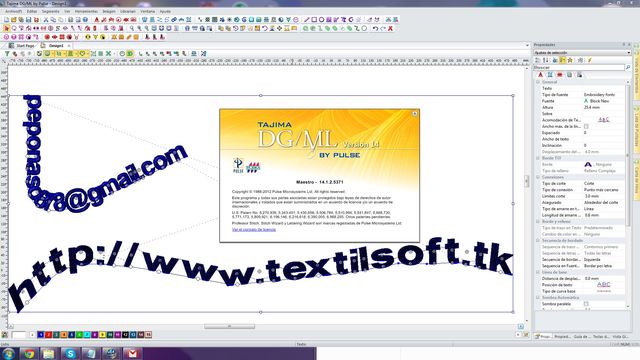Toggle the Ancho máx. de la línea checkbox

point(586,127)
